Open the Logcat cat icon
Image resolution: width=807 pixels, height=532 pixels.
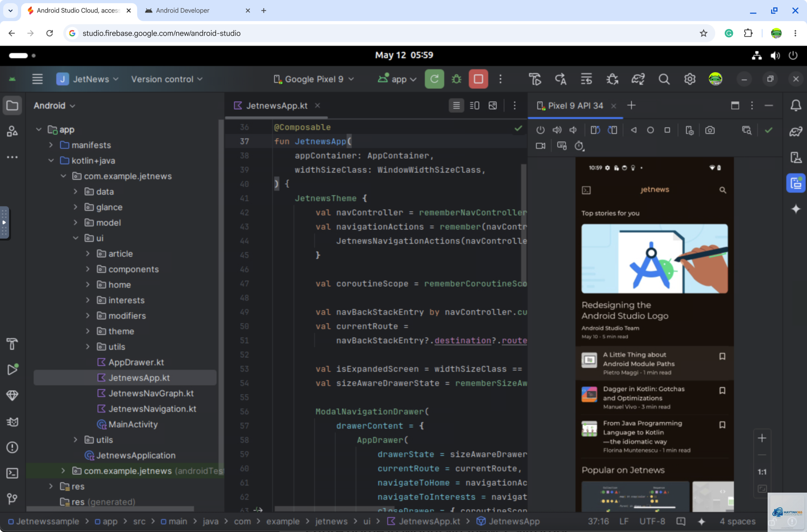click(x=12, y=421)
